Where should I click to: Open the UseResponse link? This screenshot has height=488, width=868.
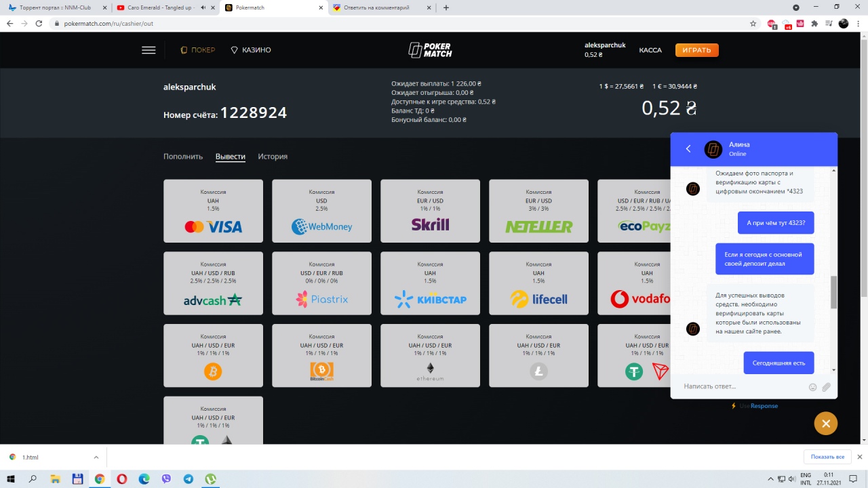[x=758, y=406]
